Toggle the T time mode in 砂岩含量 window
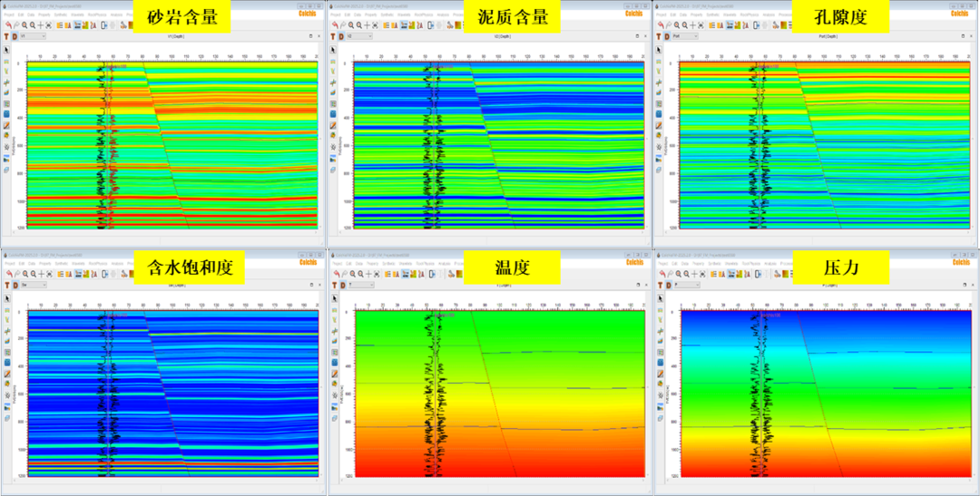This screenshot has width=980, height=496. [6, 36]
